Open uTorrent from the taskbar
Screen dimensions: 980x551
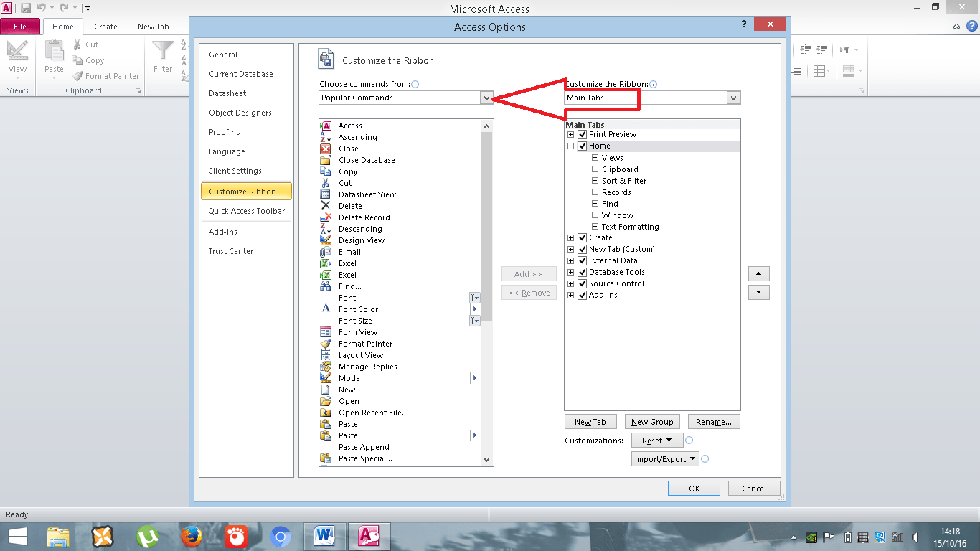pyautogui.click(x=147, y=536)
